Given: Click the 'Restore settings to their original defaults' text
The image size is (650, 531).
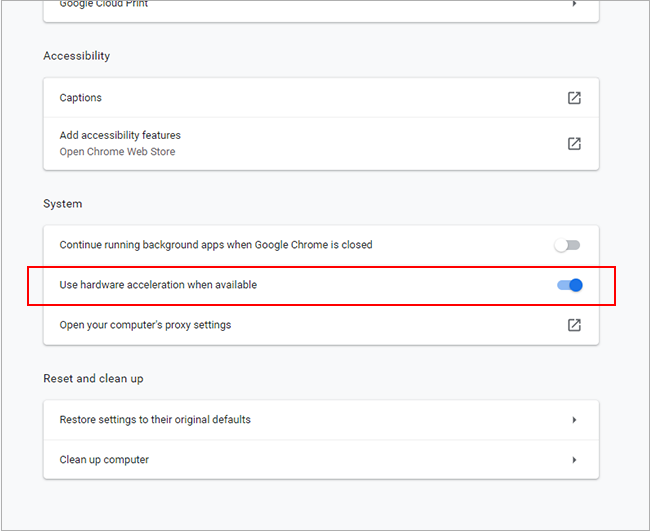Looking at the screenshot, I should click(155, 420).
